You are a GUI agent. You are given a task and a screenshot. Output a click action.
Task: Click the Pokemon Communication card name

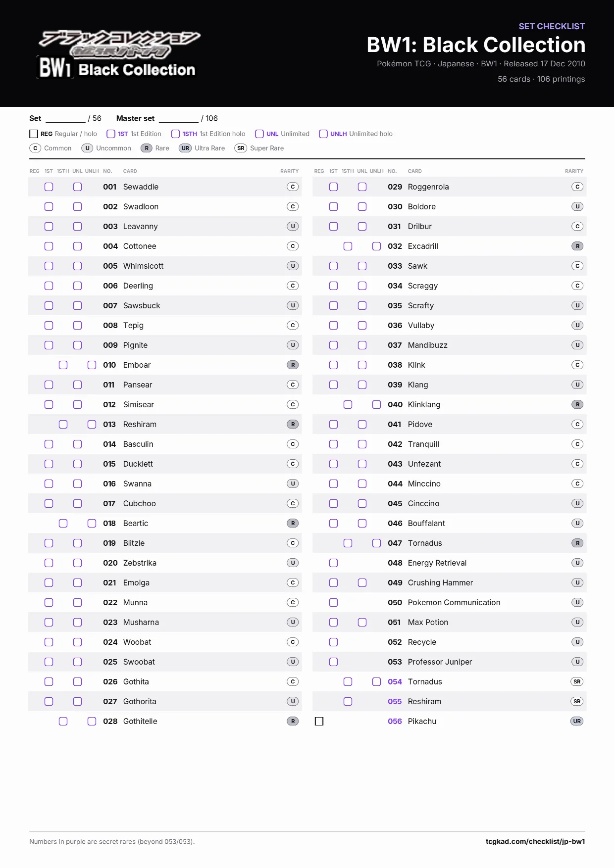[x=454, y=602]
